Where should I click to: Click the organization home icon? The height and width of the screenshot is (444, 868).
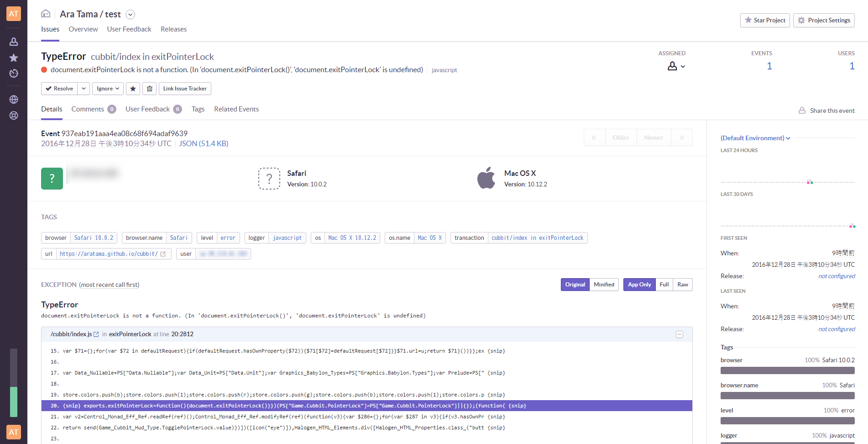click(46, 13)
